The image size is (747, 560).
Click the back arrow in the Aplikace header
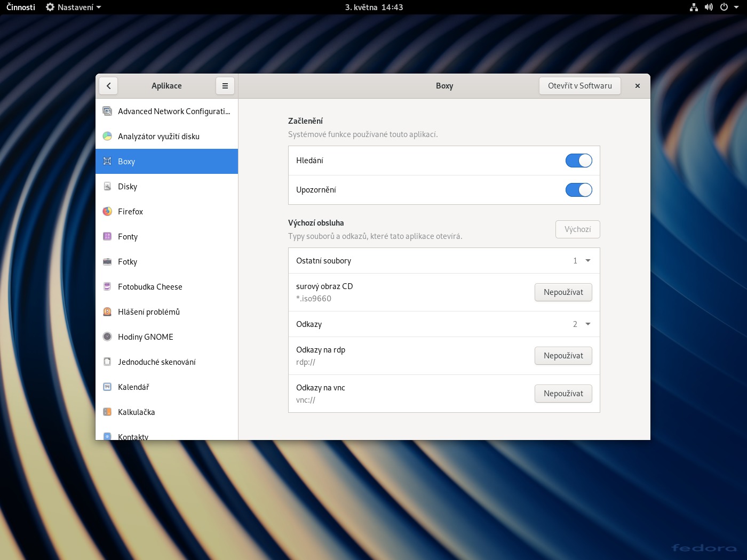(x=109, y=86)
